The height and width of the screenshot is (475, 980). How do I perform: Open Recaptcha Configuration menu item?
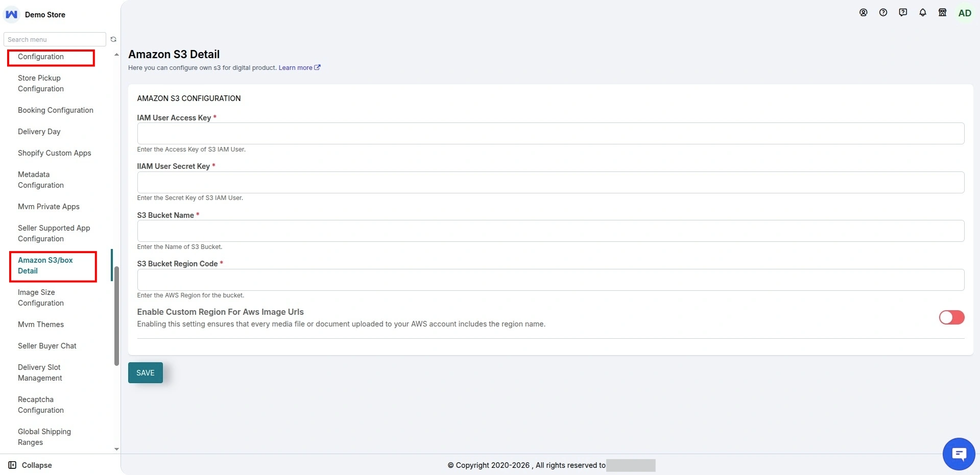(x=41, y=405)
